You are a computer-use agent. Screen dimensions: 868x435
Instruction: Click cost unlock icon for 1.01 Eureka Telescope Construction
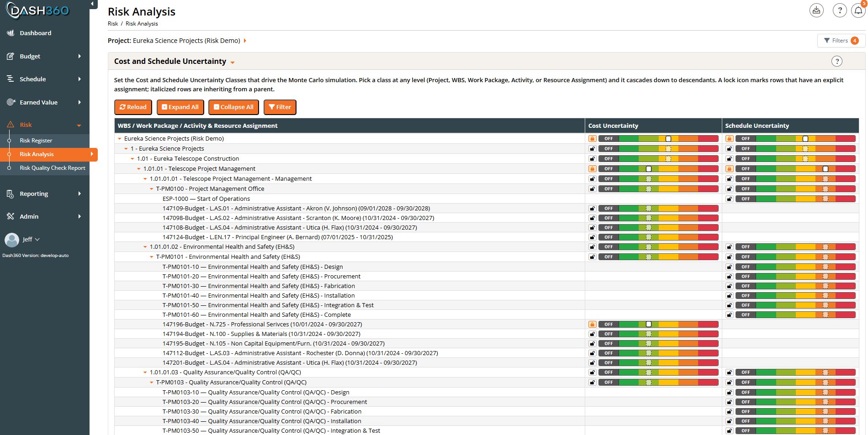593,158
